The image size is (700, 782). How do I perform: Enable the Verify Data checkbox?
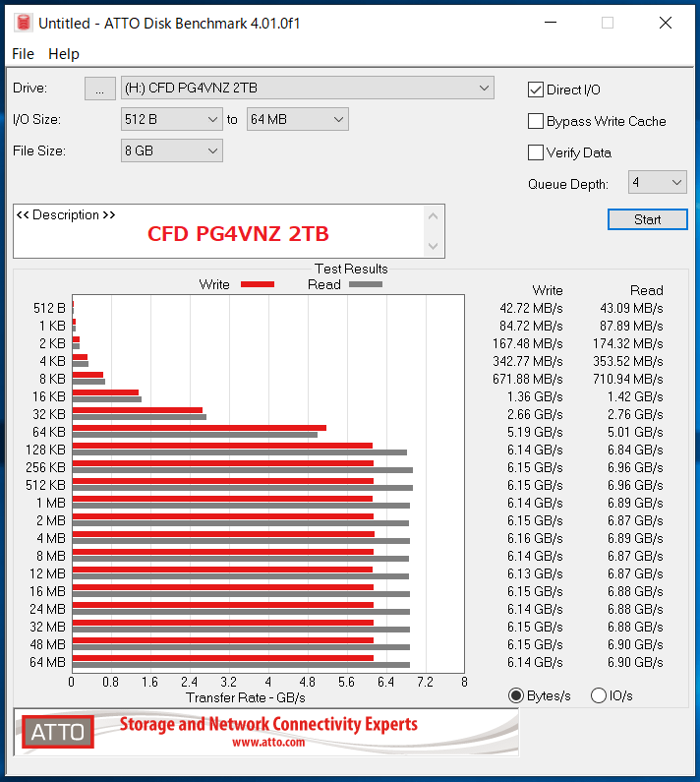(536, 152)
